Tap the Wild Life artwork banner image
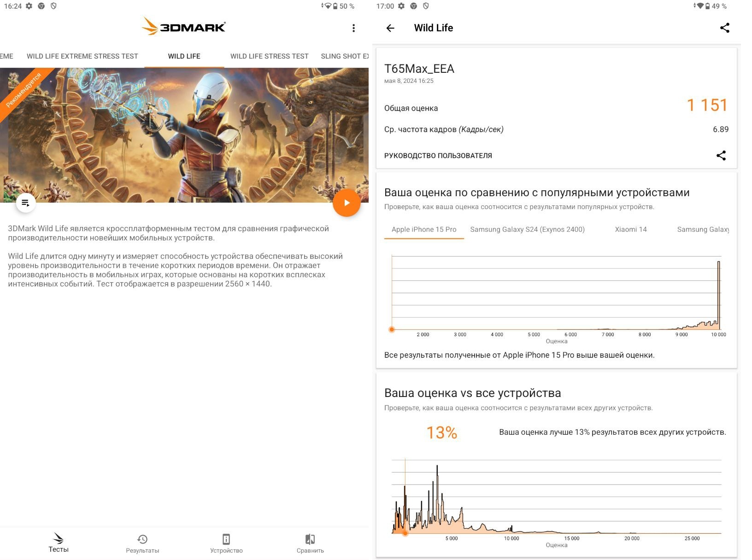Viewport: 752px width, 560px height. click(x=184, y=135)
